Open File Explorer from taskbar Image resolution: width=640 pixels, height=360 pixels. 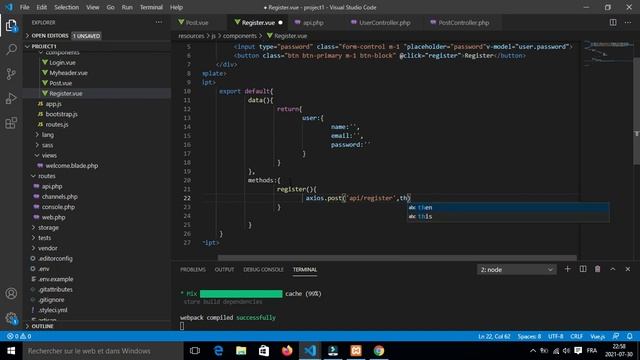coord(241,351)
